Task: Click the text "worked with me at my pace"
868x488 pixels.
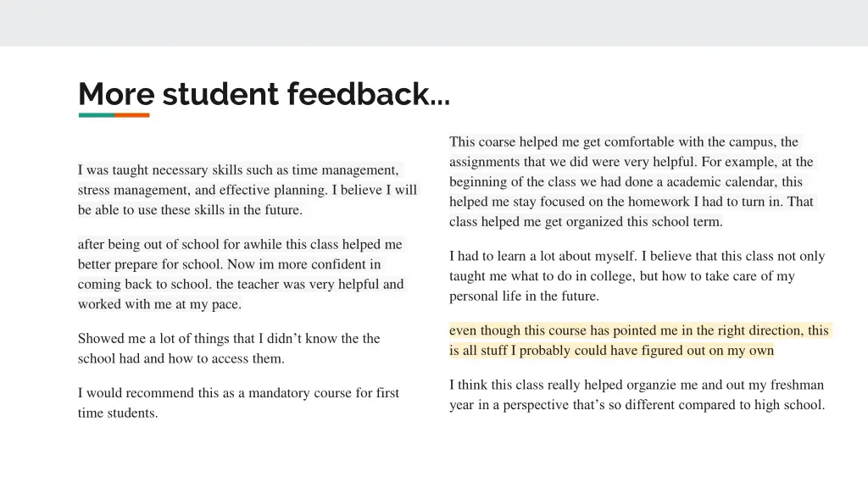Action: 159,304
